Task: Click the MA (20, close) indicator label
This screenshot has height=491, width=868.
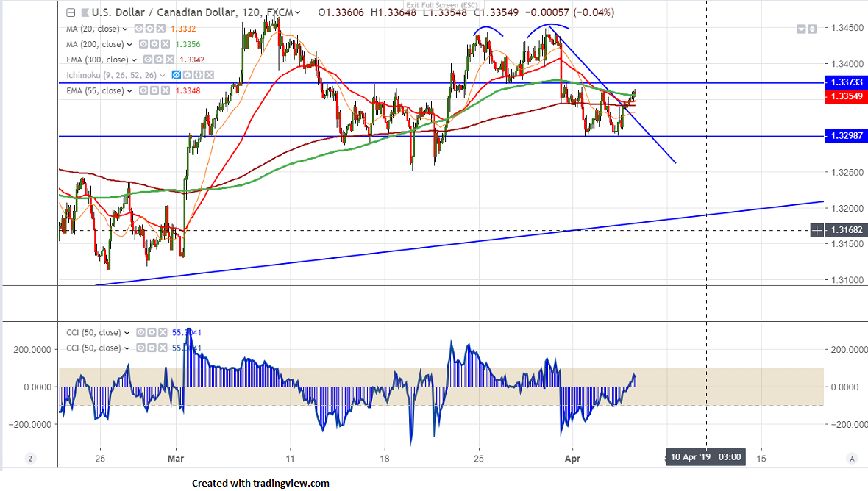Action: pos(93,29)
